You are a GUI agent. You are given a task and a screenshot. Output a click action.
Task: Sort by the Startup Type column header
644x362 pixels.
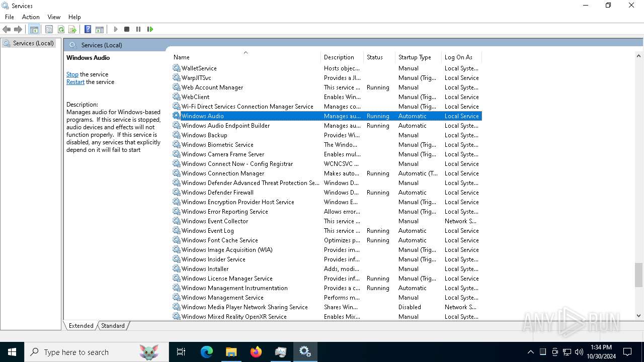tap(418, 57)
